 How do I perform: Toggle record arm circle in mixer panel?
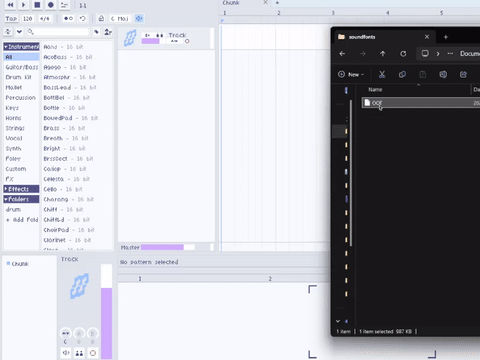(93, 353)
